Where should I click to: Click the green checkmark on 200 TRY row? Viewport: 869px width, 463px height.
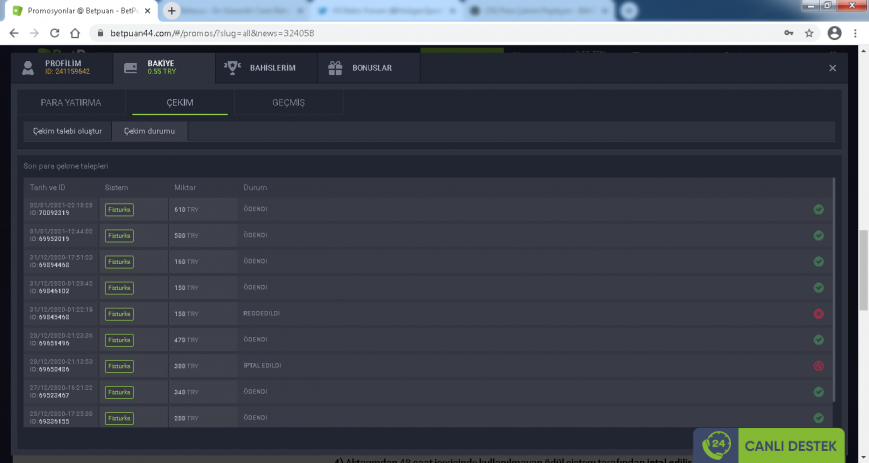tap(819, 418)
